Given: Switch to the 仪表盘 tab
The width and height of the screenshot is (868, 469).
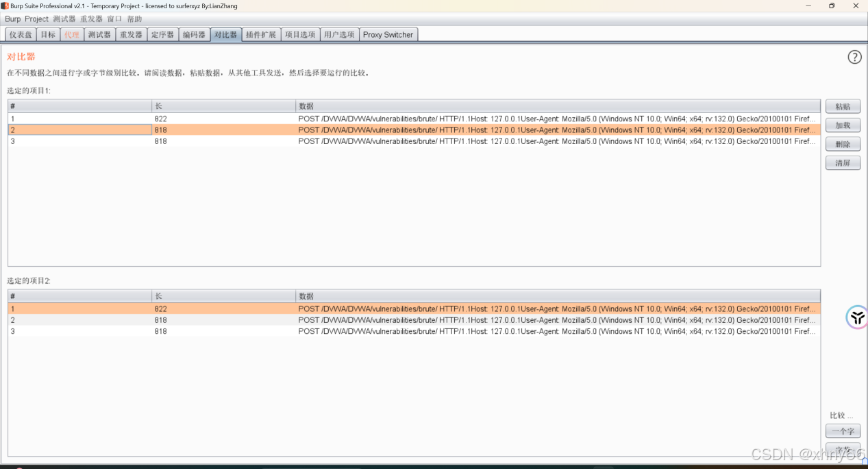Looking at the screenshot, I should (21, 34).
